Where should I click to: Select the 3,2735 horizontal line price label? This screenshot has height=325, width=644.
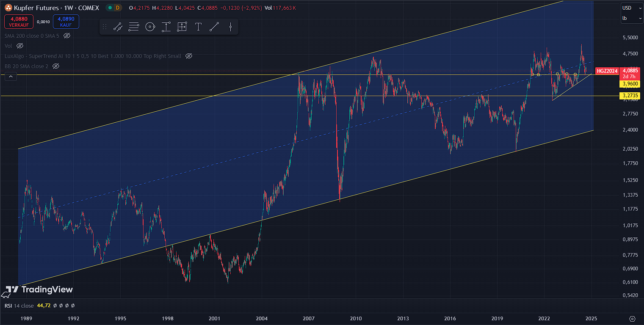pyautogui.click(x=629, y=96)
